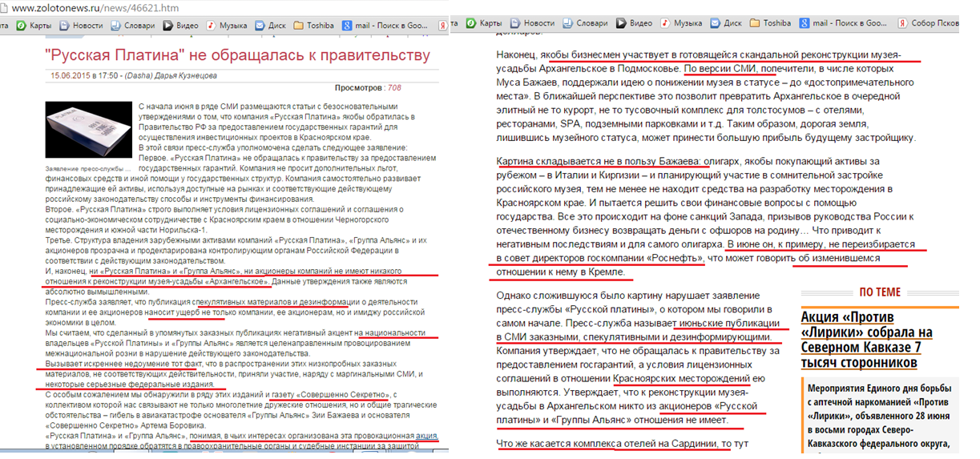Click the 'ПО ТЕМЕ' section header

click(x=880, y=292)
